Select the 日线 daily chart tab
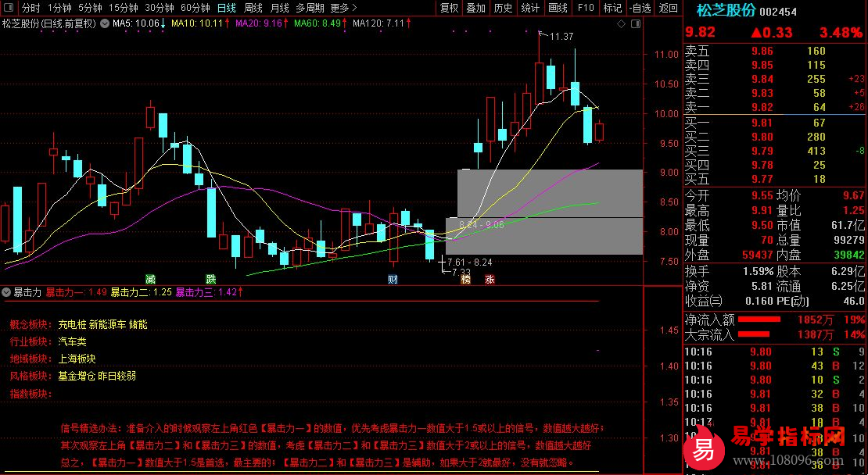The image size is (868, 475). (227, 8)
